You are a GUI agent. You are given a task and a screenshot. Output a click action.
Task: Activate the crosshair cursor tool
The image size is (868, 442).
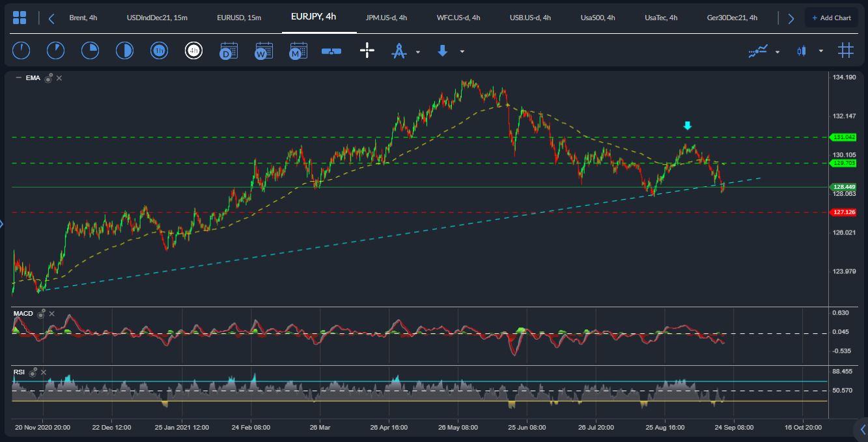click(x=367, y=50)
